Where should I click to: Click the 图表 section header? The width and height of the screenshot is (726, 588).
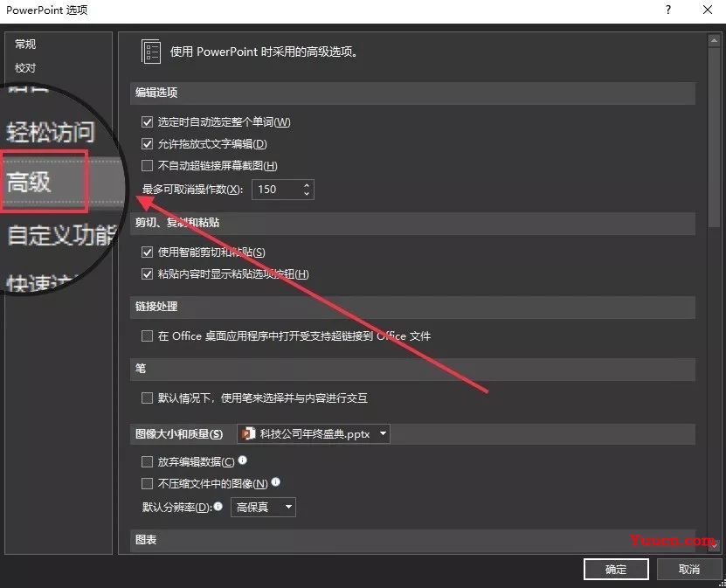pos(412,540)
